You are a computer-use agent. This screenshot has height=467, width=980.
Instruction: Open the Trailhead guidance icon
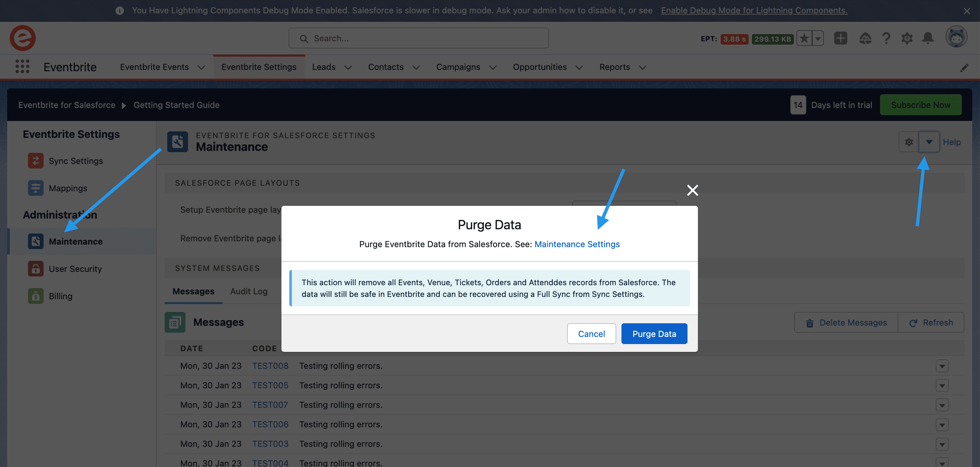tap(865, 38)
